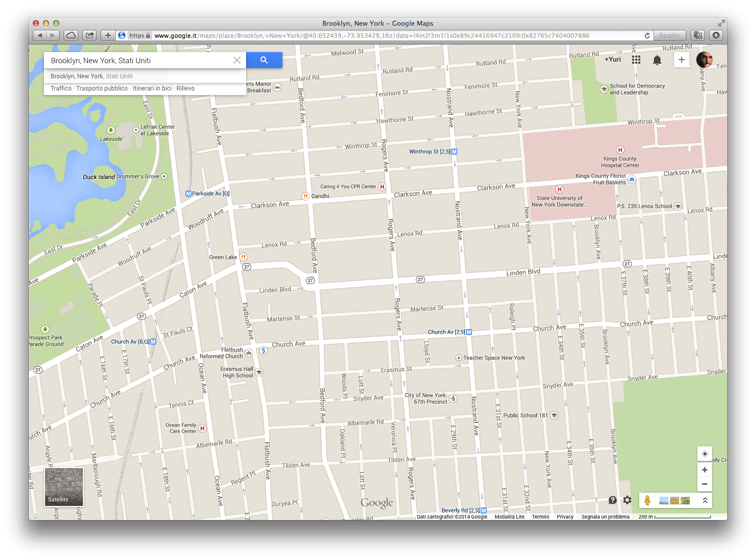This screenshot has width=756, height=560.
Task: Zoom out with the minus button
Action: [704, 484]
